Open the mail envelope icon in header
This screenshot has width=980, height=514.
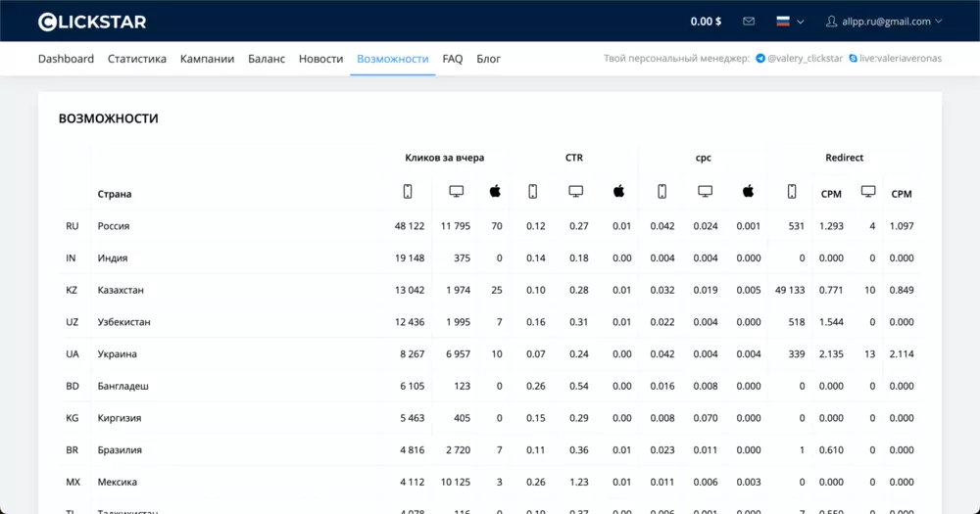(748, 22)
